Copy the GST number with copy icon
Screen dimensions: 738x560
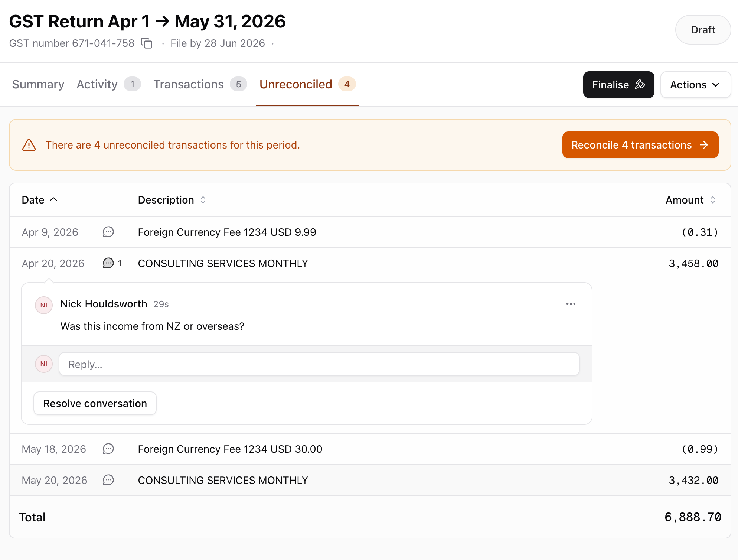(x=147, y=43)
